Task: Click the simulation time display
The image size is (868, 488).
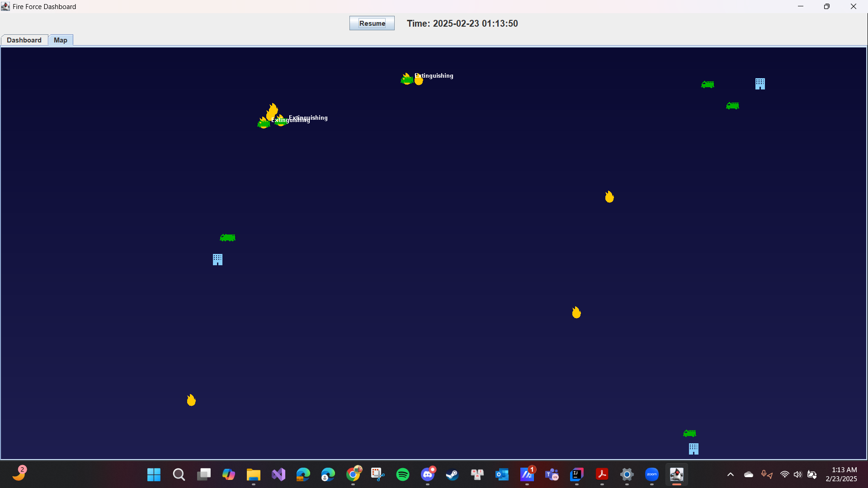Action: (x=462, y=23)
